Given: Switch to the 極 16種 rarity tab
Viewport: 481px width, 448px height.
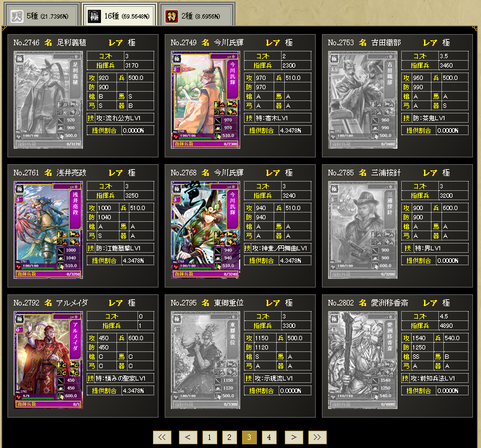Looking at the screenshot, I should 119,14.
